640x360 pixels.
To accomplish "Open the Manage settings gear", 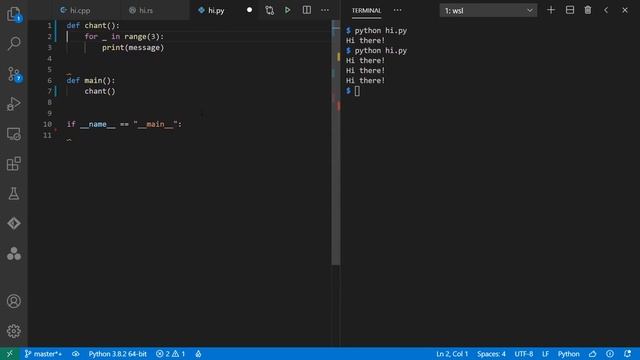I will pos(14,331).
